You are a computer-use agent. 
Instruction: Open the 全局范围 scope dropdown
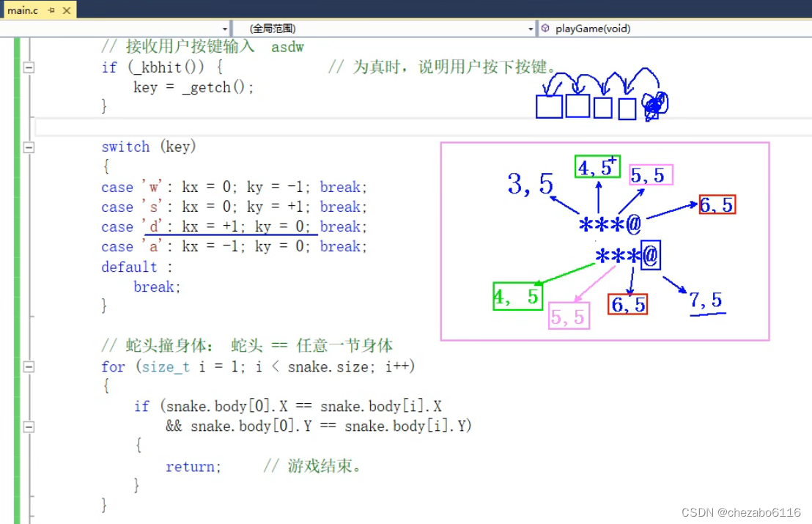tap(385, 29)
